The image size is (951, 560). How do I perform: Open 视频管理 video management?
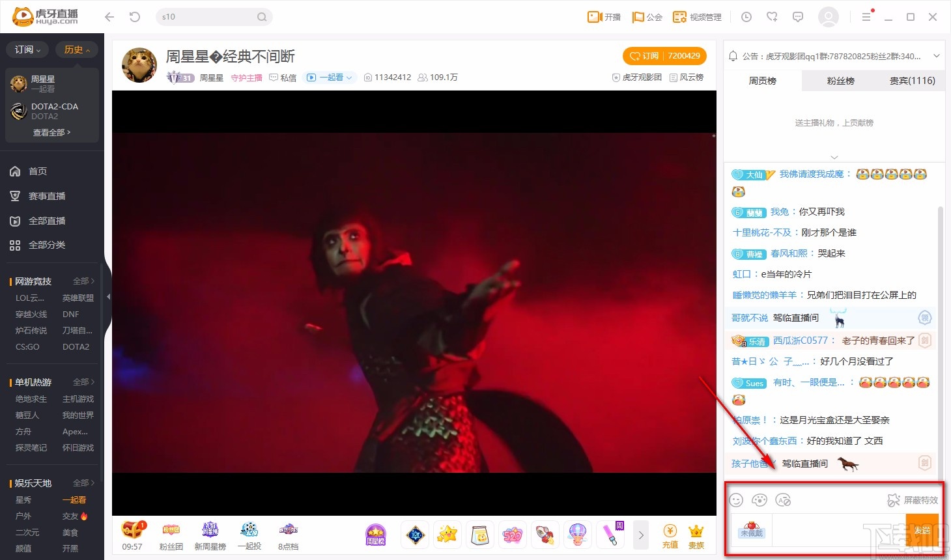click(697, 17)
